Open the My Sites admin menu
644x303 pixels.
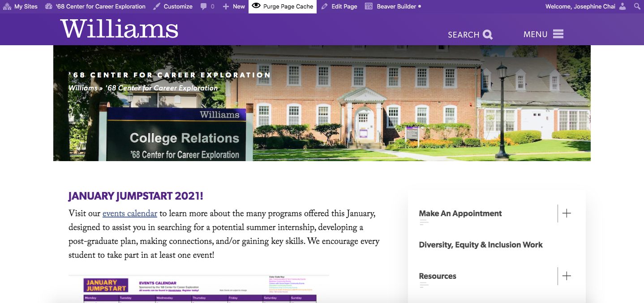21,6
